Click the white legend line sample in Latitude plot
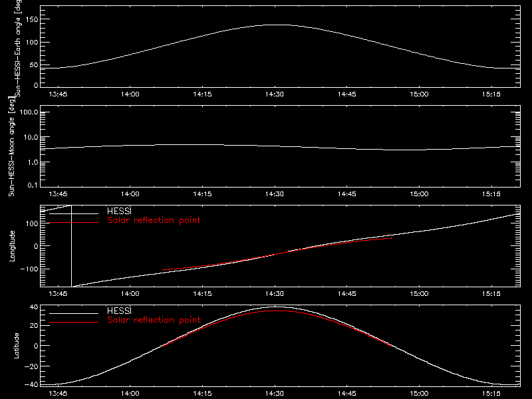This screenshot has width=532, height=399. (x=74, y=313)
